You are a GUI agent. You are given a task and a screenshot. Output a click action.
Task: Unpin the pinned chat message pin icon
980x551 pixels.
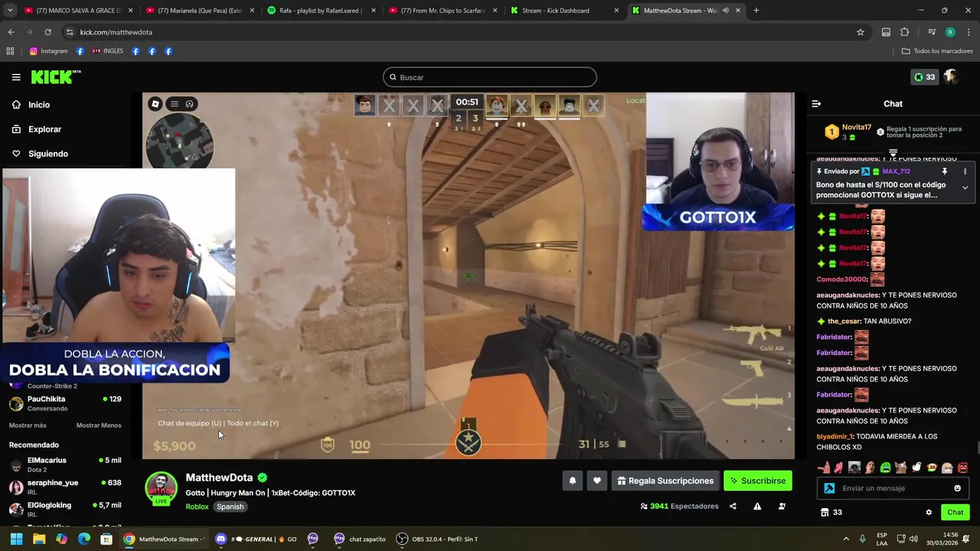(x=944, y=171)
